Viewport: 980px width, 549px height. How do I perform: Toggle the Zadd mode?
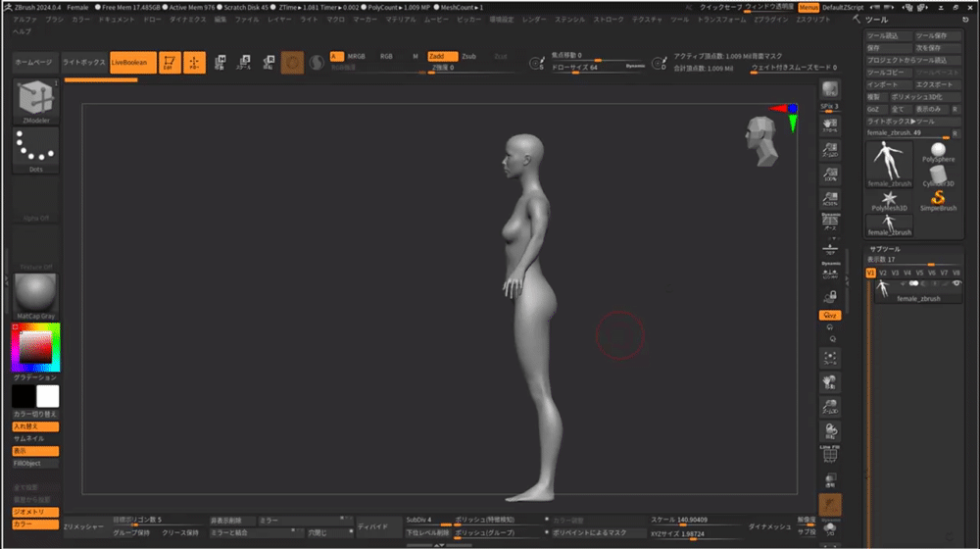[443, 56]
